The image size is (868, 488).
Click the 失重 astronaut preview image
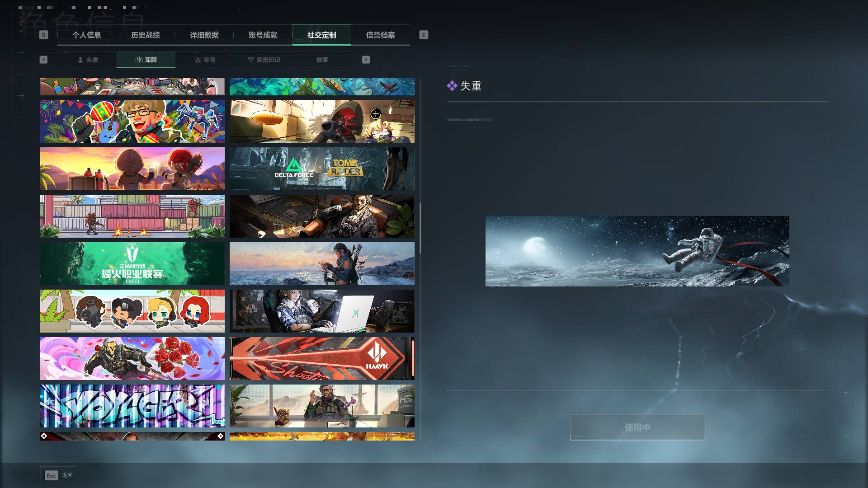click(637, 251)
